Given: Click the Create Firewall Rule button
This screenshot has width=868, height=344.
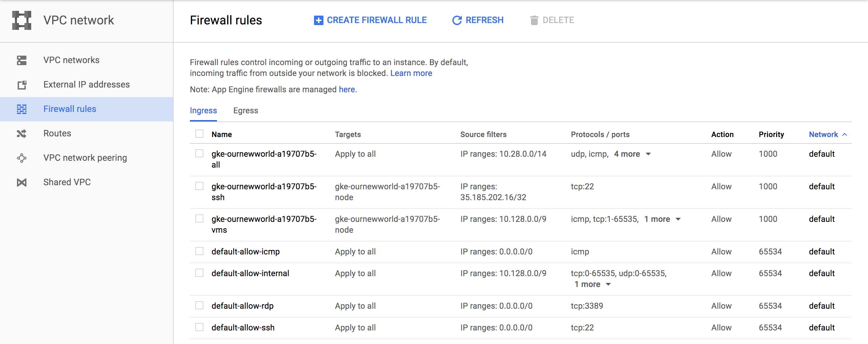Looking at the screenshot, I should [x=370, y=20].
